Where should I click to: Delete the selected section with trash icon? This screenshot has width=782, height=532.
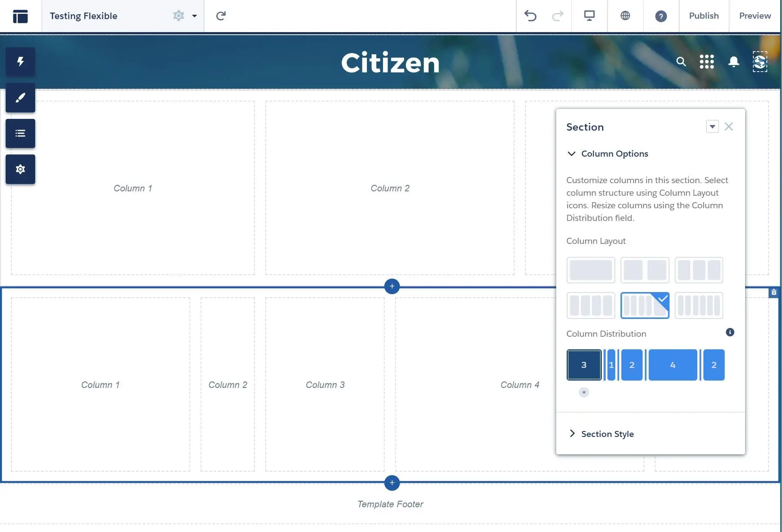click(x=774, y=292)
